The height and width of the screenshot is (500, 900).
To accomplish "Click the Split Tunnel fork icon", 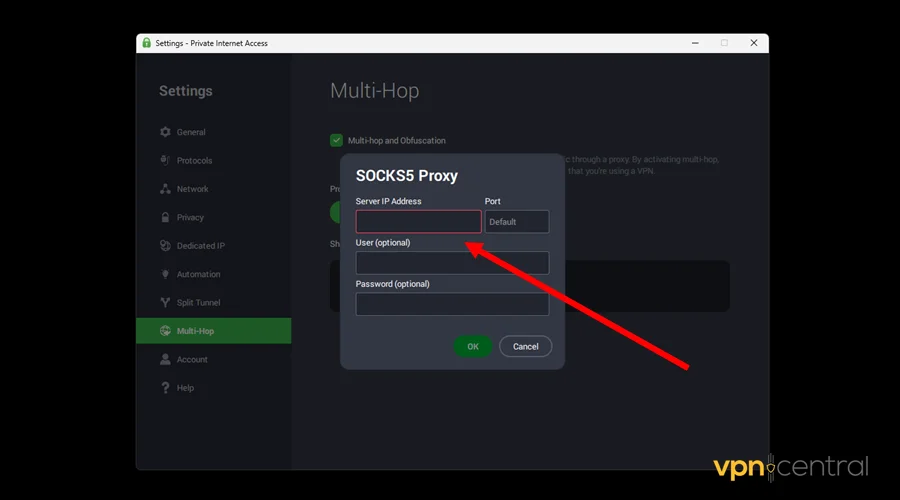I will click(x=165, y=303).
